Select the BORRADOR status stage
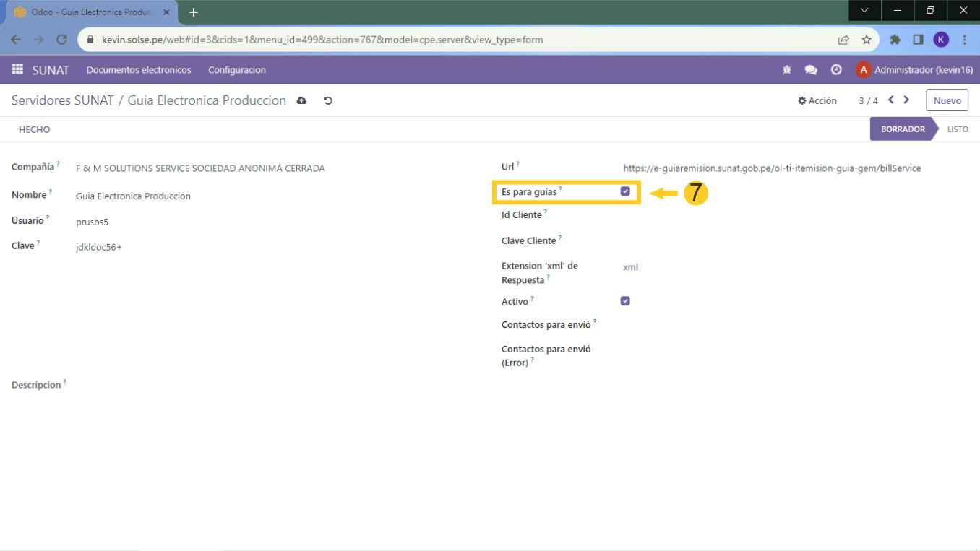 [903, 129]
